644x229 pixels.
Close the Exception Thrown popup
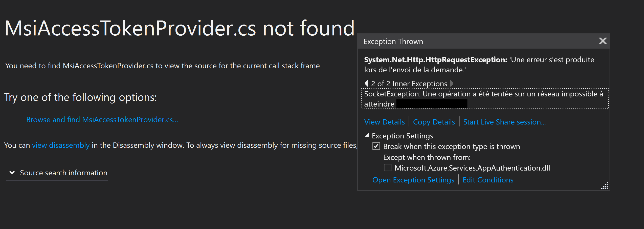pos(603,41)
